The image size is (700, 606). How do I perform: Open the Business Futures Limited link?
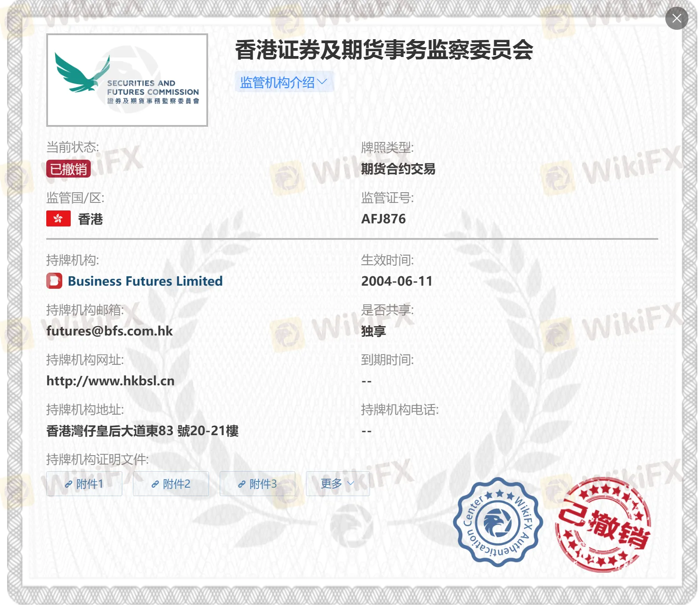point(145,281)
